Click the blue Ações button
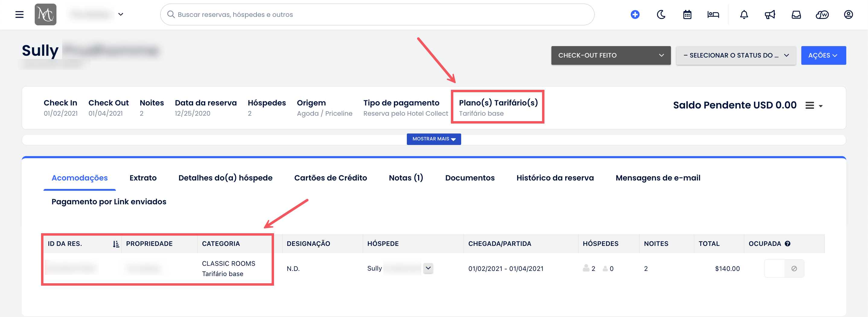Screen dimensions: 868x317 pyautogui.click(x=823, y=55)
